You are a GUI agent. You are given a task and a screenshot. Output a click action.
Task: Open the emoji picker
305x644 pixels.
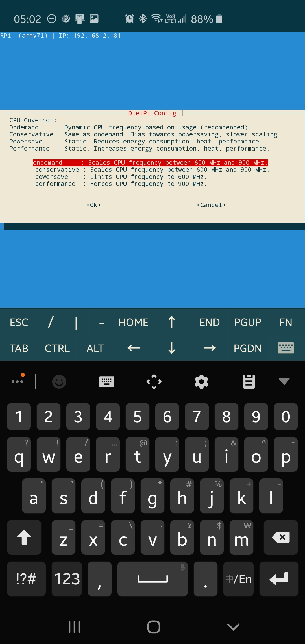pos(59,382)
